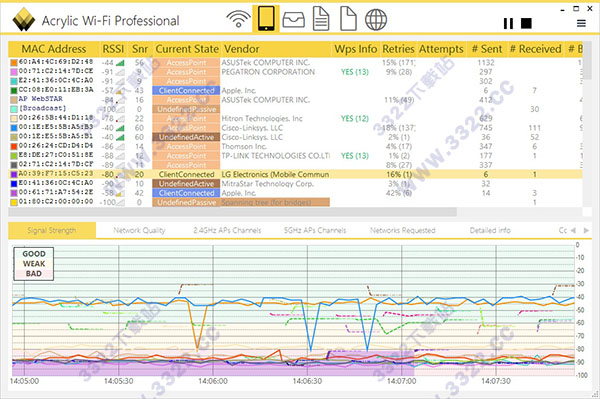Toggle the orange swatch for 60:A4:4C:69:D2:48
Screen dimensions: 600x399
[x=14, y=62]
